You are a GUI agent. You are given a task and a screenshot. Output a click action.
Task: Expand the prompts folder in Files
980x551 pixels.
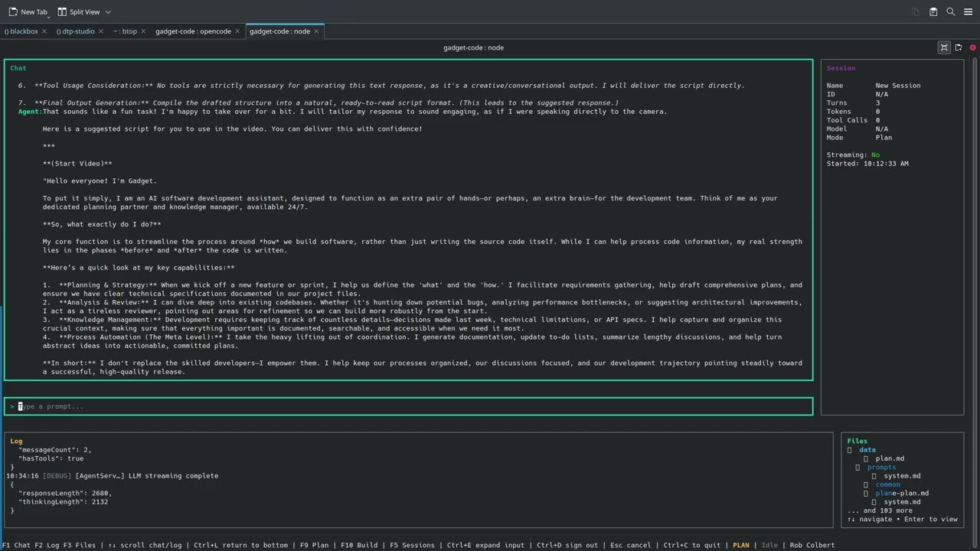point(881,467)
